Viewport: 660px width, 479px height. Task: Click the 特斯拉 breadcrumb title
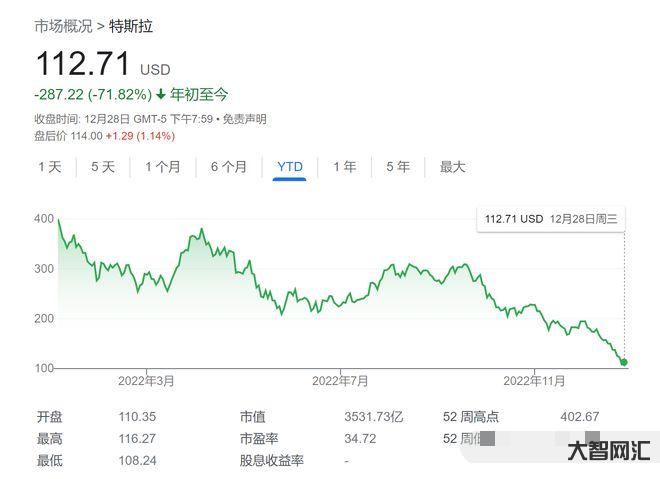tap(132, 26)
